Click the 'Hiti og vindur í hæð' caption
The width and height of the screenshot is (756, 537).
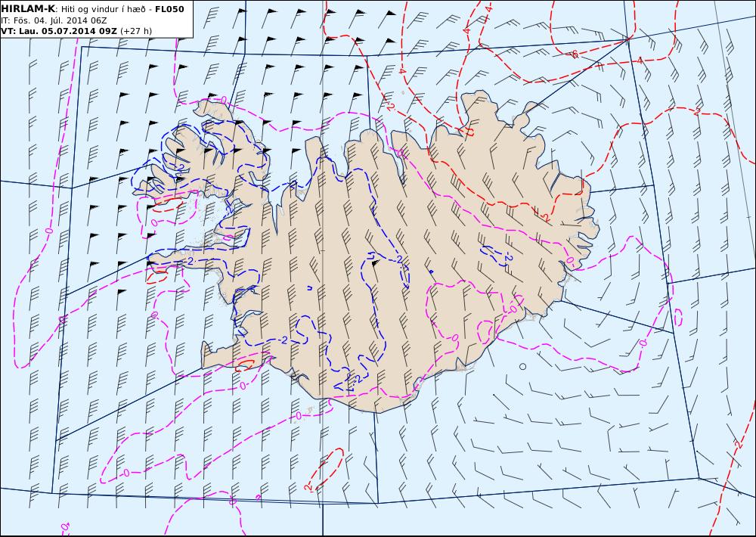point(103,9)
